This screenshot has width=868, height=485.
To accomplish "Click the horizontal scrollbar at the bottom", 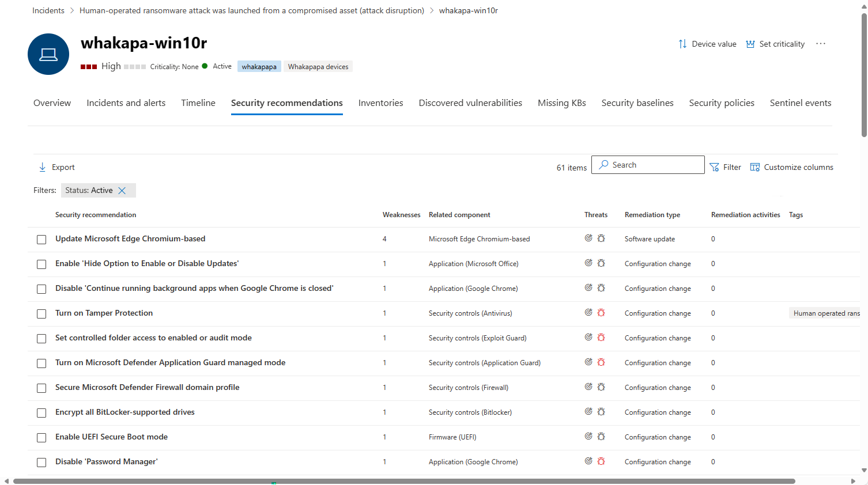I will click(x=404, y=481).
